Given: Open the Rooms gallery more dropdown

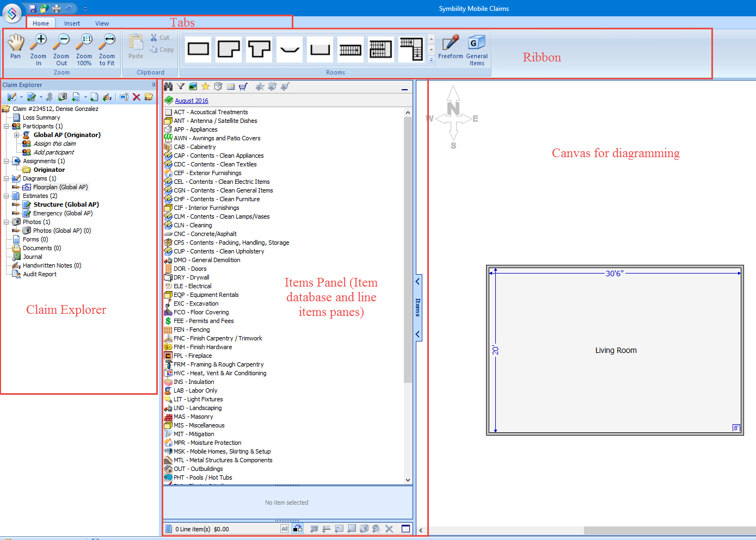Looking at the screenshot, I should pyautogui.click(x=432, y=60).
